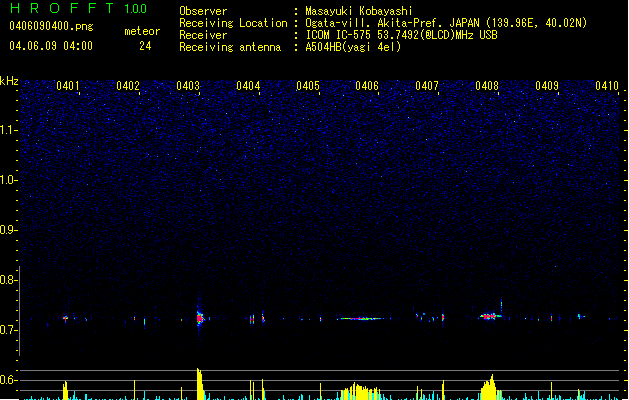
Task: Click the 0402 time marker label
Action: (128, 86)
